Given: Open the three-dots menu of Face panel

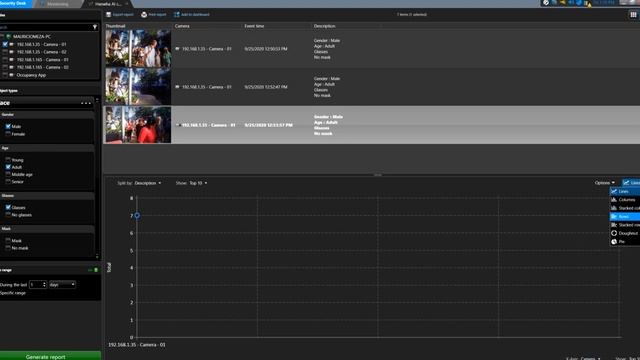Looking at the screenshot, I should (x=86, y=103).
